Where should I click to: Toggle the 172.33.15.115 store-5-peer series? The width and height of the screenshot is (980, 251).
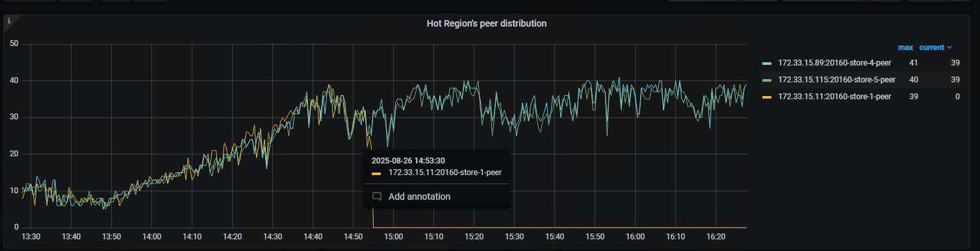[836, 80]
